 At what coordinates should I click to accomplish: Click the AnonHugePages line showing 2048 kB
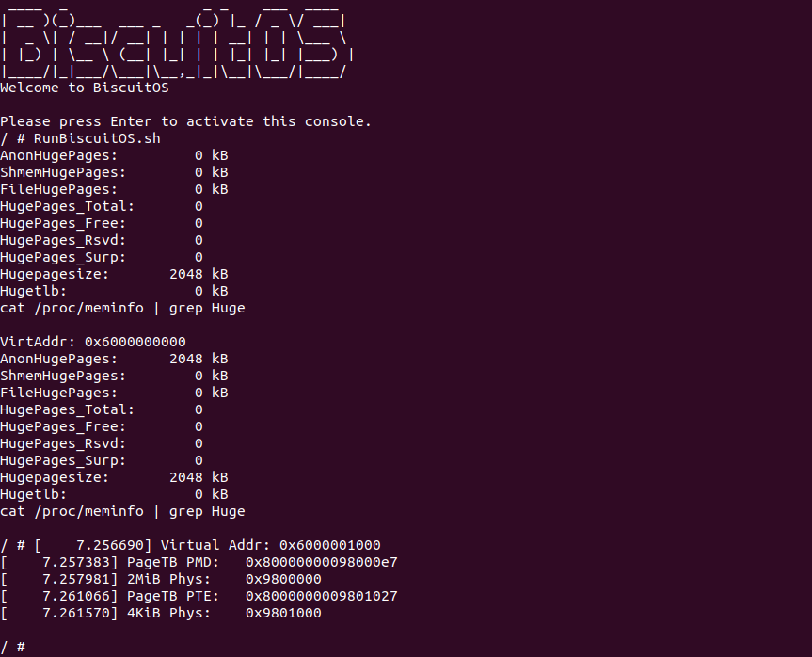point(113,359)
